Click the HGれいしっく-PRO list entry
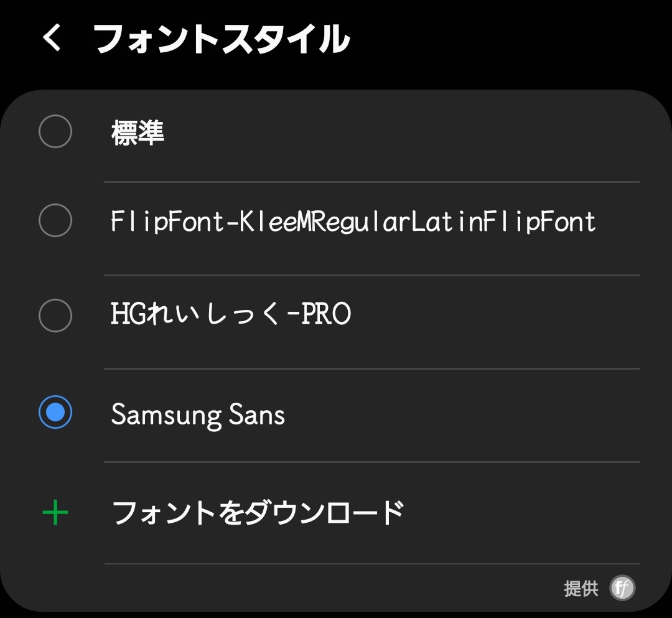This screenshot has height=618, width=672. pyautogui.click(x=230, y=314)
